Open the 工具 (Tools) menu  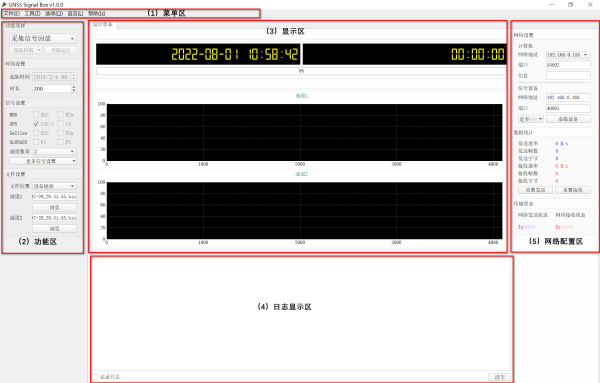tap(33, 13)
